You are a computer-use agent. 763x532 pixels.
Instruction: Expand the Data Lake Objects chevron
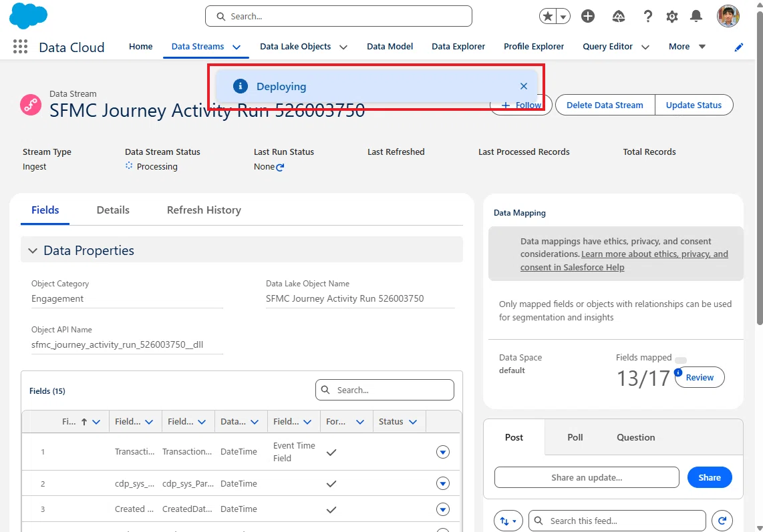[x=343, y=47]
